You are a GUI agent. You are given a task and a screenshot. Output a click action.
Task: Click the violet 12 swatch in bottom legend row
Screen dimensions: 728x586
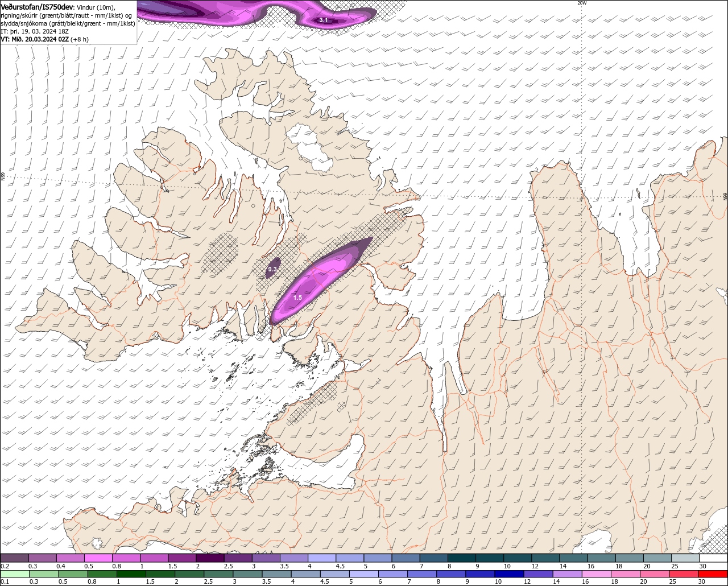(538, 574)
